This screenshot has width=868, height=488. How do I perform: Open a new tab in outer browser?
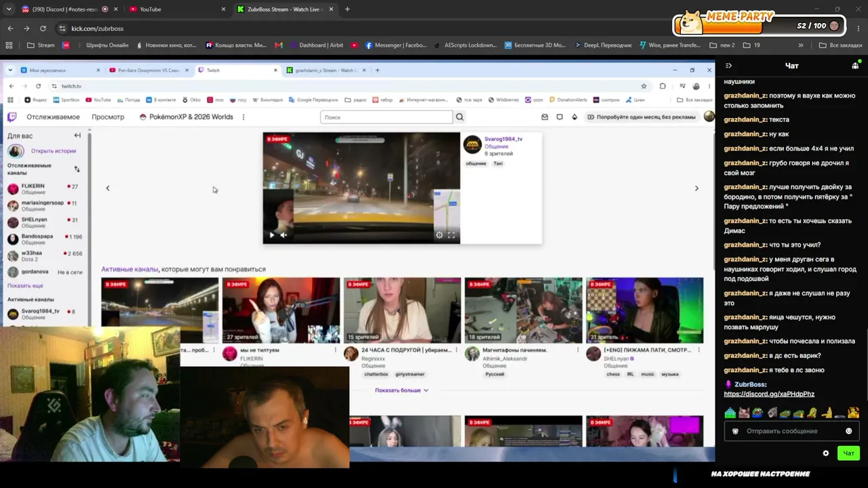[x=347, y=9]
